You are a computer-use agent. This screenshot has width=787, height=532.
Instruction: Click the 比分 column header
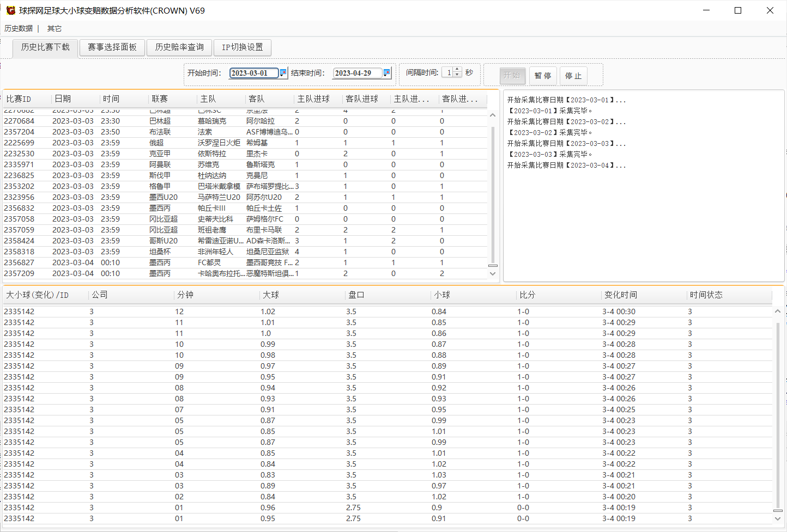click(x=559, y=295)
